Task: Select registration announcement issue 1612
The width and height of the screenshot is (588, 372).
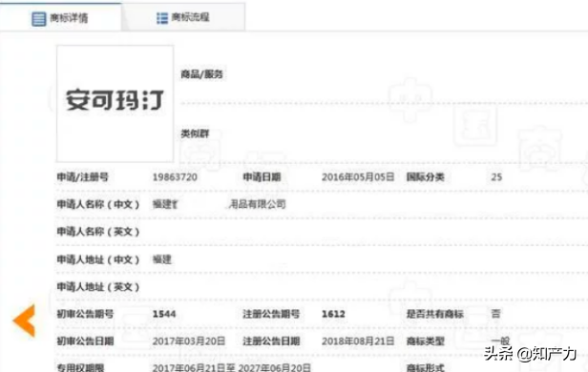Action: click(x=333, y=314)
